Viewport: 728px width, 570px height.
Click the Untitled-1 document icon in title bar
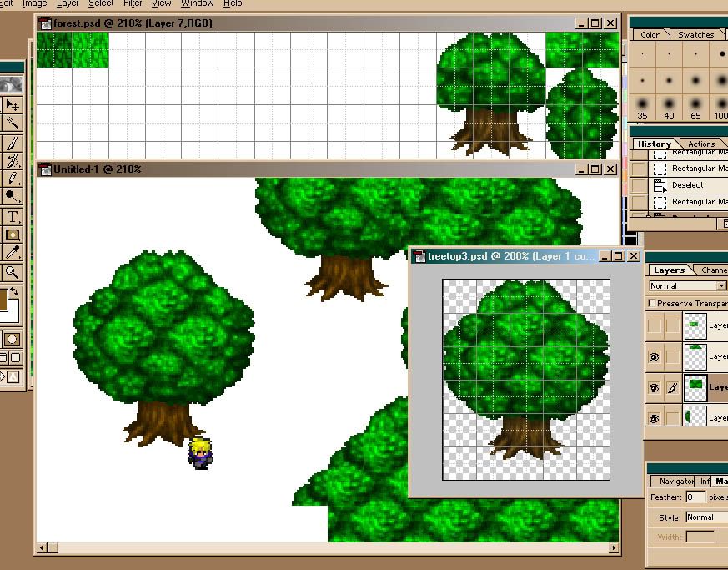(x=45, y=169)
